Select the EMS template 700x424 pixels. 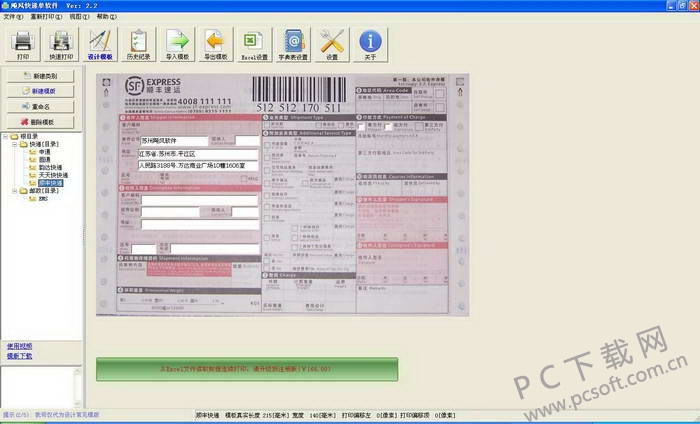[x=43, y=199]
